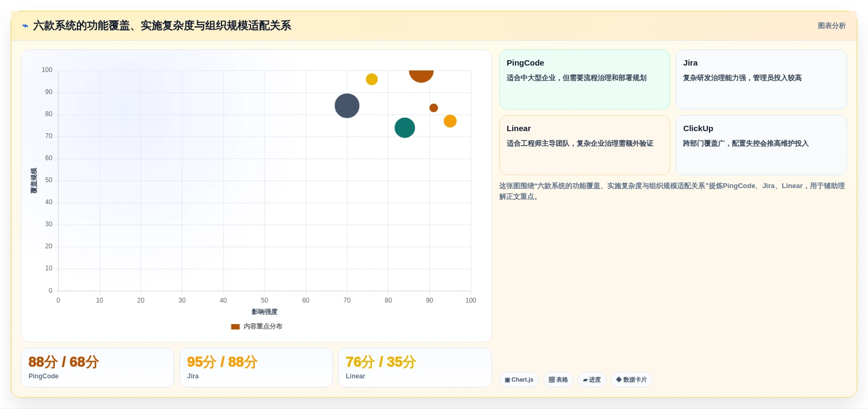This screenshot has width=868, height=409.
Task: Click the yellow bubble near top
Action: [x=372, y=80]
